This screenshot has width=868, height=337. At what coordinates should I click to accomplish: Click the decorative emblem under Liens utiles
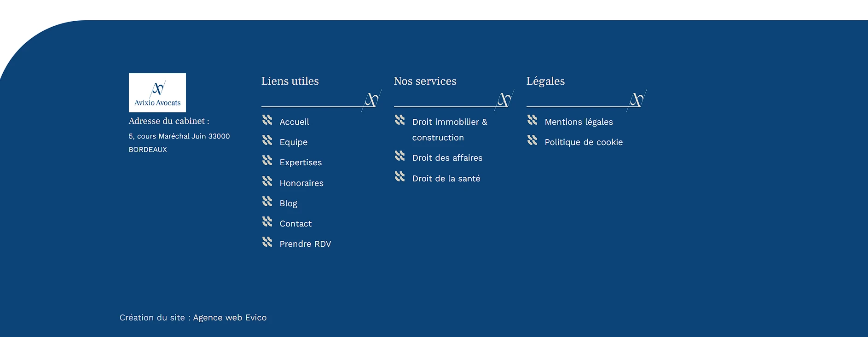pos(371,100)
